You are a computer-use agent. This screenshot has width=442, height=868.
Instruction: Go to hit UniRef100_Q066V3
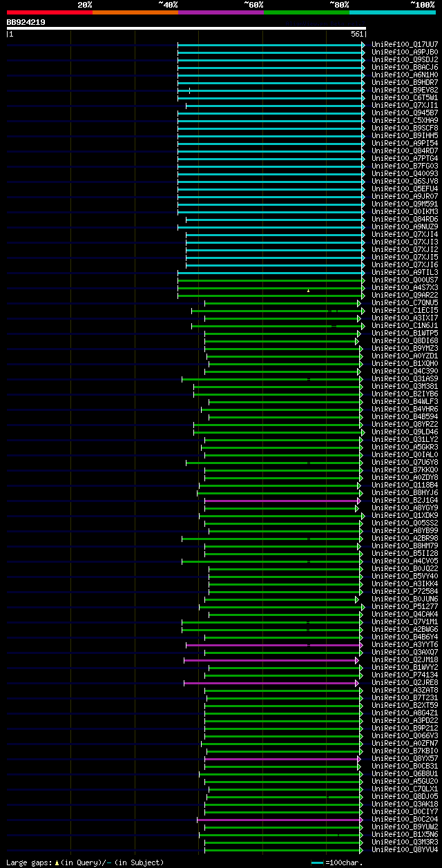point(405,735)
